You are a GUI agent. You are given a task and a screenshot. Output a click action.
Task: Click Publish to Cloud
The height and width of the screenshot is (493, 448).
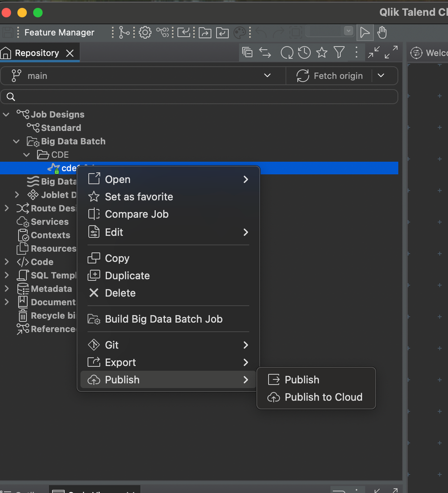tap(316, 397)
